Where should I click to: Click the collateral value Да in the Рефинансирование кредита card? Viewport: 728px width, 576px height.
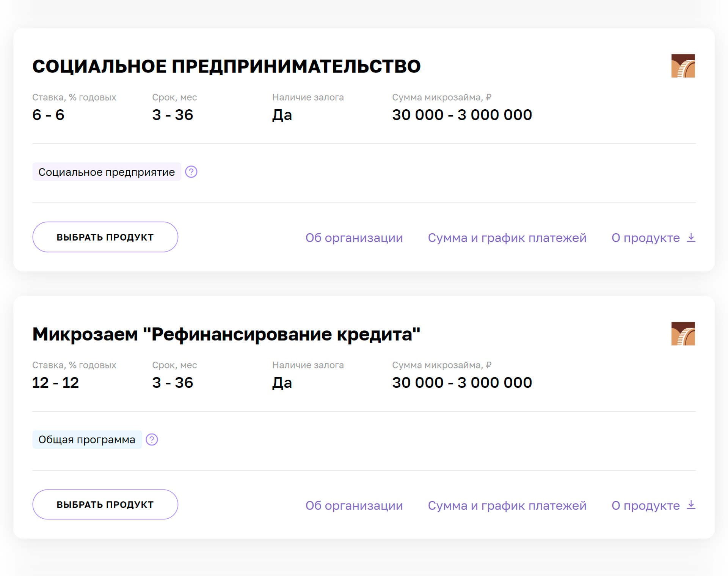point(282,383)
